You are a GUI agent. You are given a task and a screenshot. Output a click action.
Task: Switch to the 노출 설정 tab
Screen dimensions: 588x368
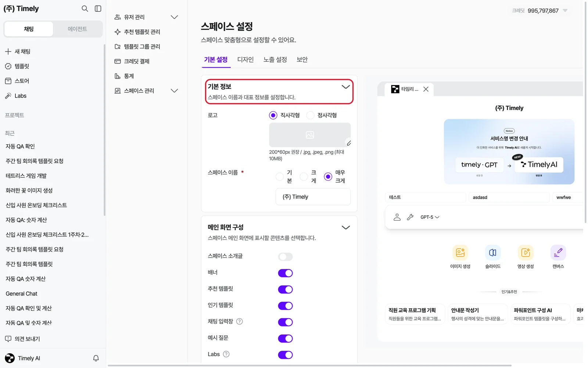pyautogui.click(x=275, y=60)
